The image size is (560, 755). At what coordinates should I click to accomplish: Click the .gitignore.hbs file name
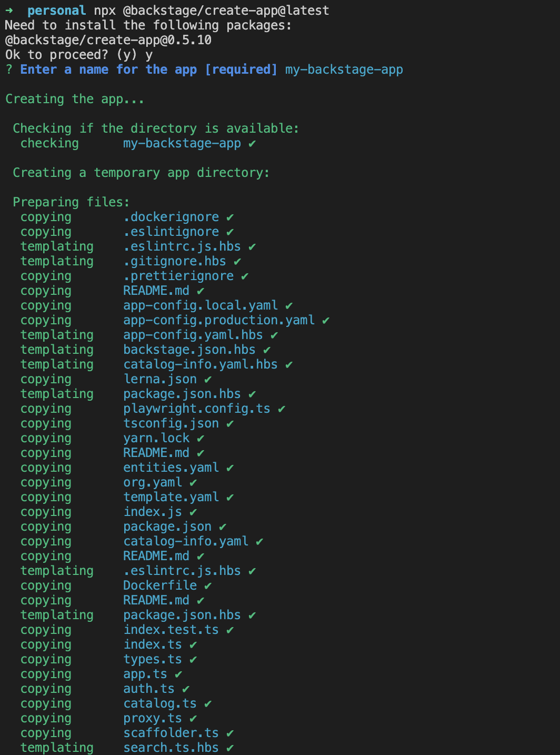(174, 261)
